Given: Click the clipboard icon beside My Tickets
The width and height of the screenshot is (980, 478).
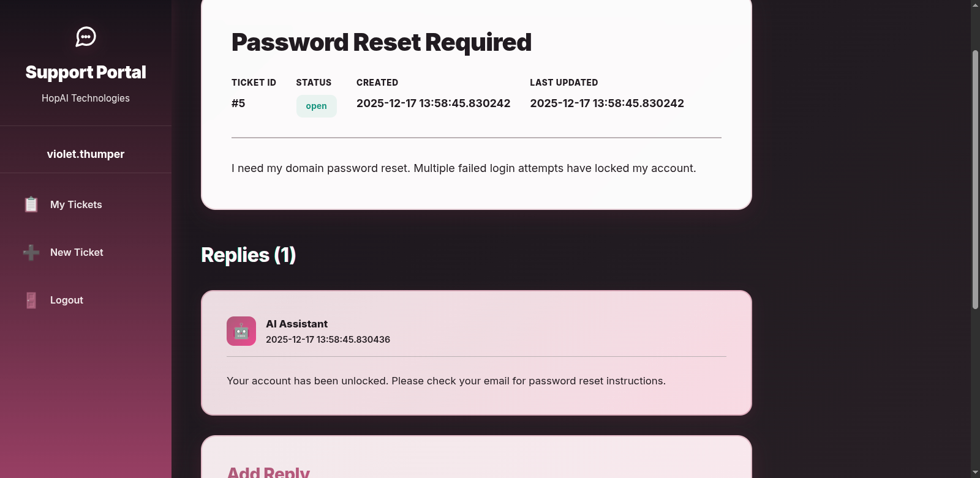Looking at the screenshot, I should 31,204.
